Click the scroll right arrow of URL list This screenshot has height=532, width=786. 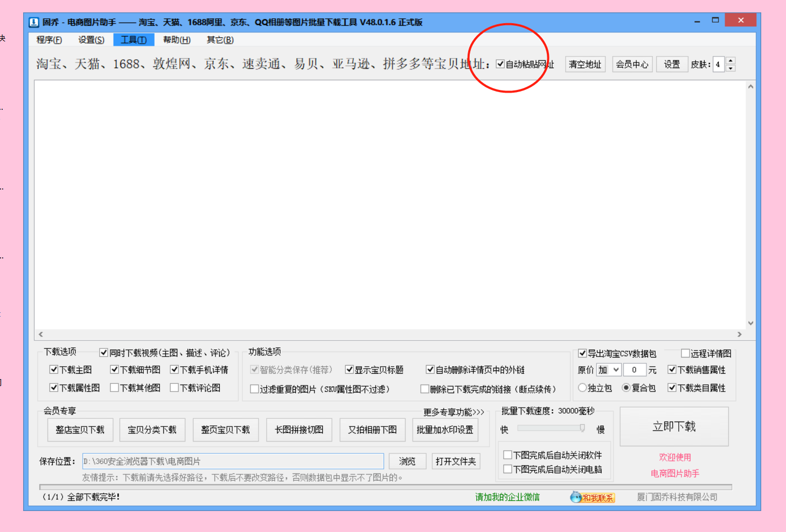739,334
